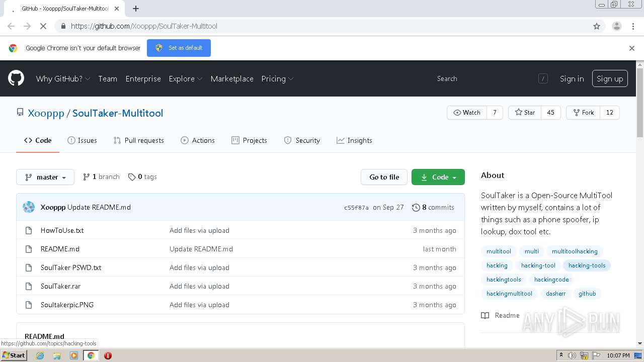Bookmark this page with the star icon
The image size is (644, 362).
(597, 26)
